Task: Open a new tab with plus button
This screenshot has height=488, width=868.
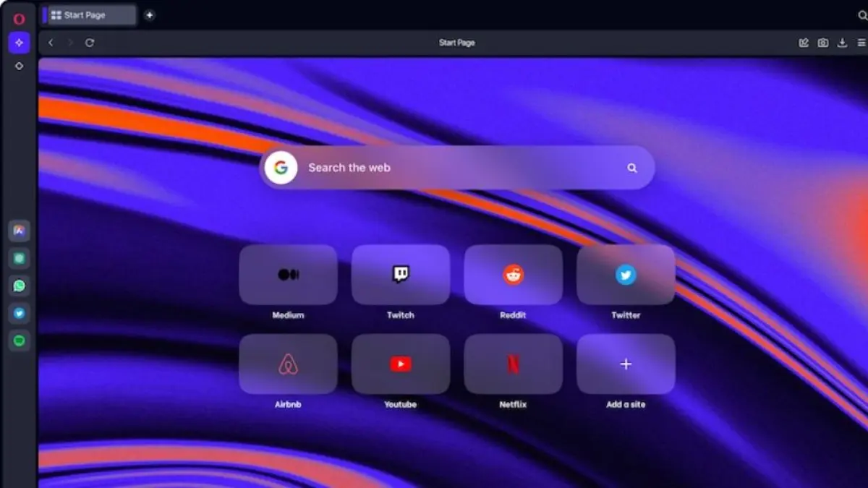Action: coord(149,15)
